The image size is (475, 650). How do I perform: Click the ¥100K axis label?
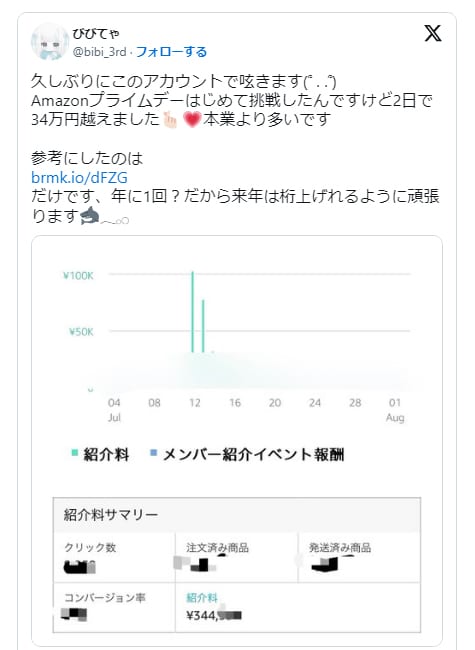point(78,275)
